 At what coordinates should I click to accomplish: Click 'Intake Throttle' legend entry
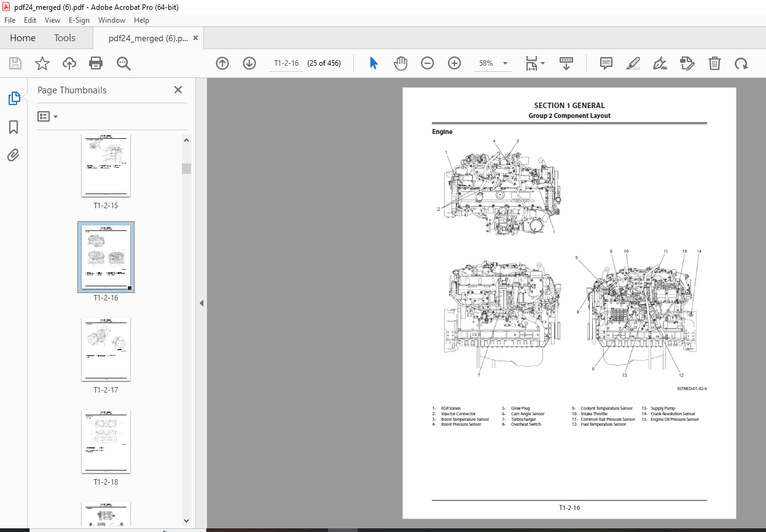594,414
